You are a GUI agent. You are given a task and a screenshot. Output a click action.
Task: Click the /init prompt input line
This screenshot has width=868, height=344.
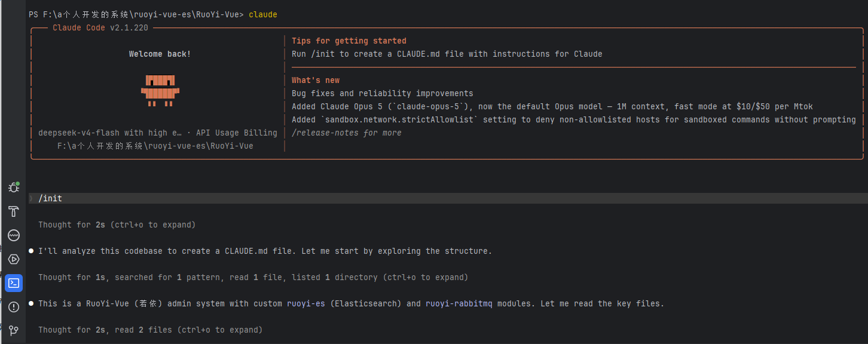click(448, 198)
